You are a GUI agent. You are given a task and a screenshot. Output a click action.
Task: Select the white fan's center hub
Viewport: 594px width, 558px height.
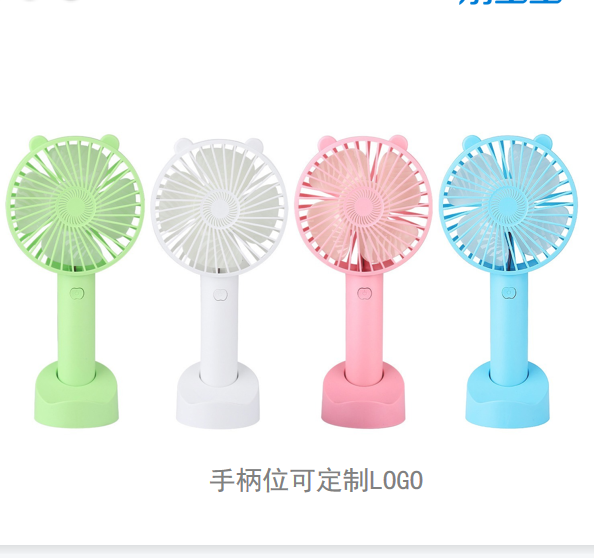220,208
